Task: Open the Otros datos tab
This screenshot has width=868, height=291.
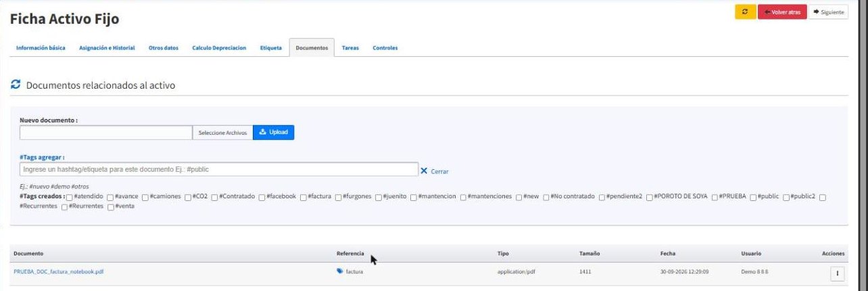Action: 164,48
